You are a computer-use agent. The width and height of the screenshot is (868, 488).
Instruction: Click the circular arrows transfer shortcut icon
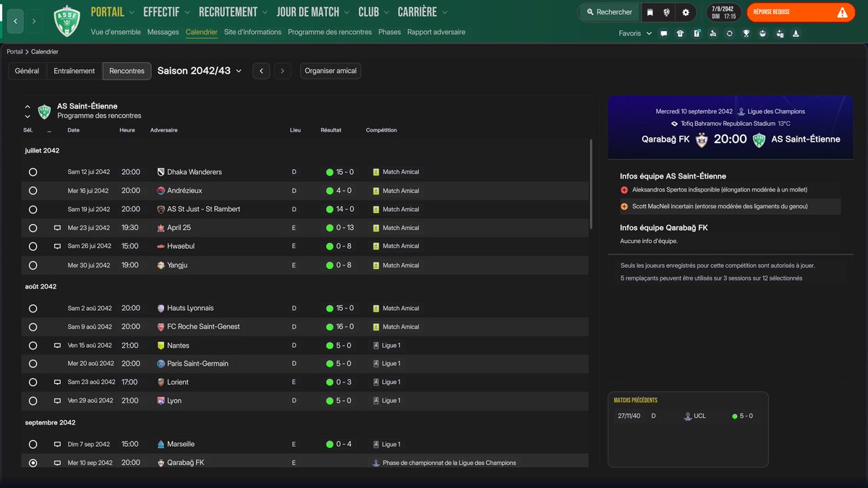pyautogui.click(x=729, y=33)
